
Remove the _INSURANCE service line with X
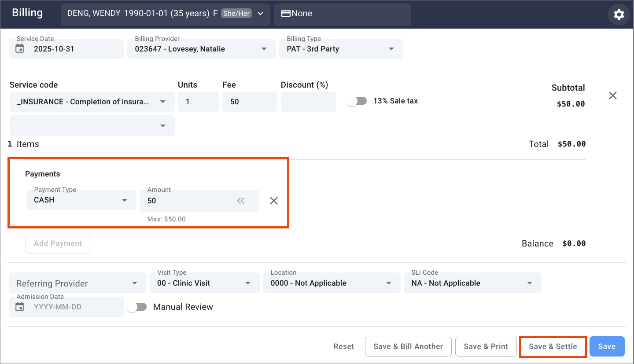[612, 96]
